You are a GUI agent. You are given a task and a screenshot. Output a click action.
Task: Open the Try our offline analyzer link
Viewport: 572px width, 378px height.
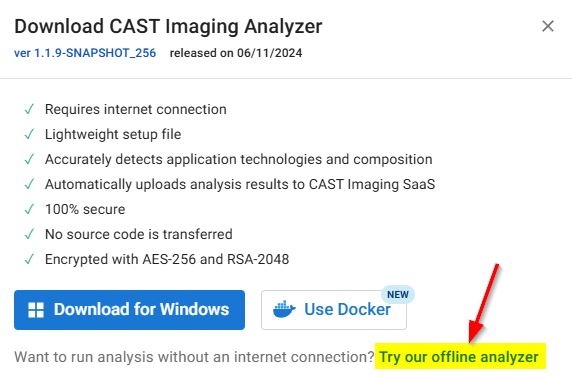pos(459,357)
